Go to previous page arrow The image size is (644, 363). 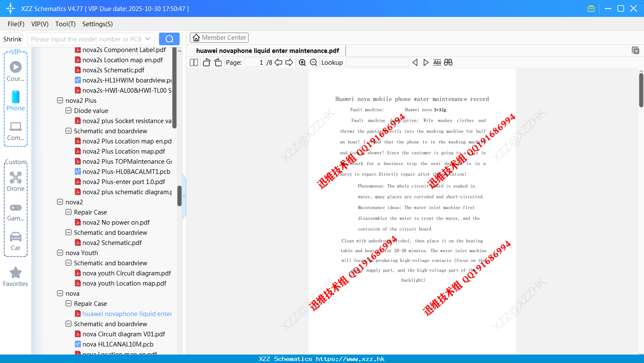tap(278, 63)
